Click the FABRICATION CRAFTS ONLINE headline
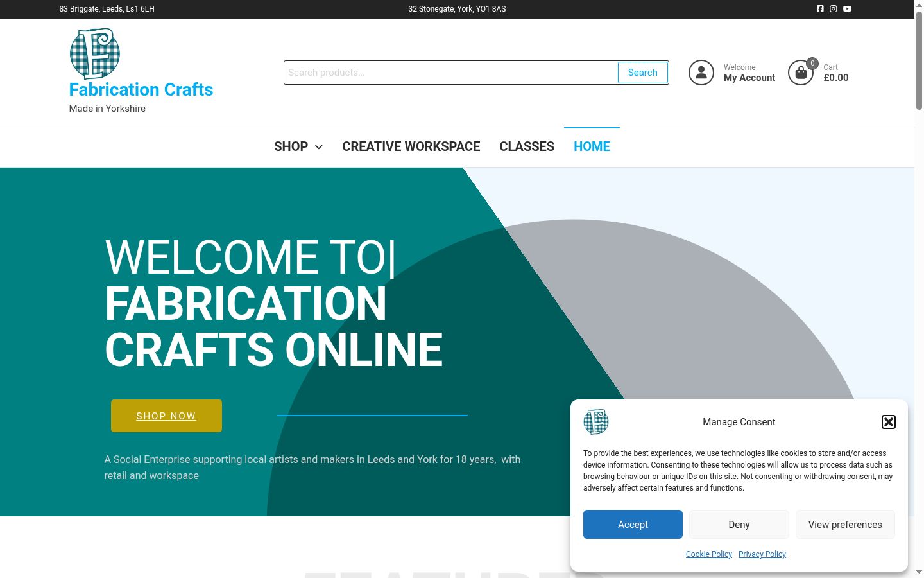924x578 pixels. (x=274, y=327)
